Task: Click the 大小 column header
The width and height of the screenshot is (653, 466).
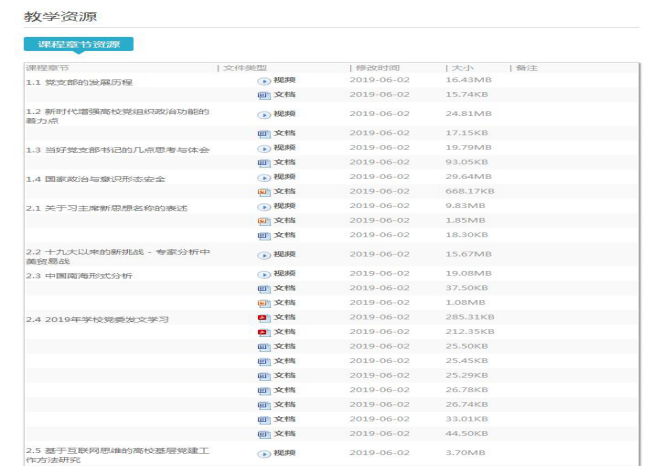Action: click(x=462, y=67)
